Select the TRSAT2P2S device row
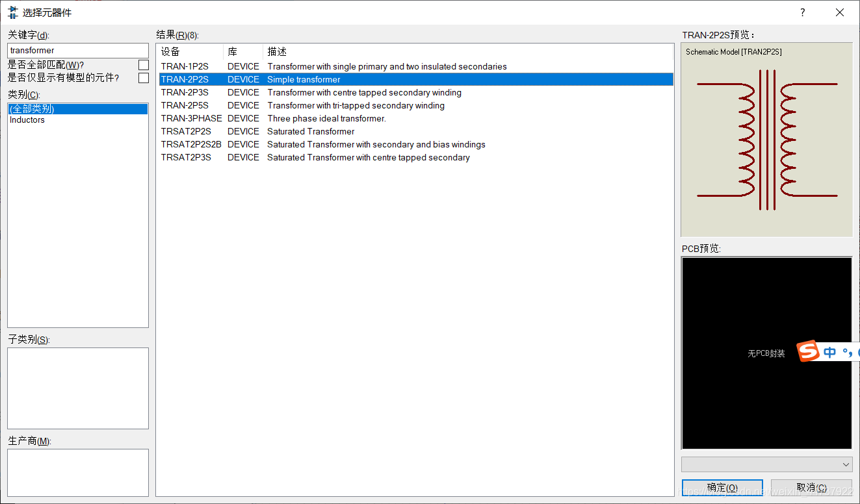 (x=416, y=131)
